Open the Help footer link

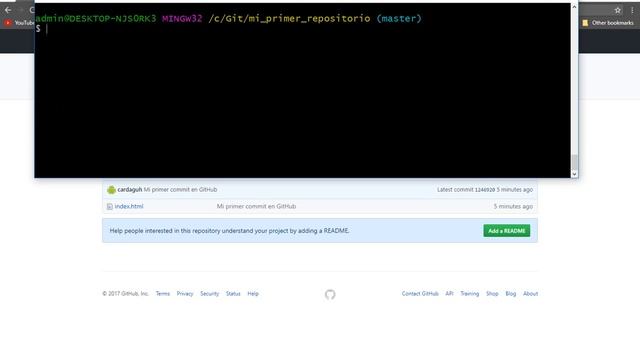[253, 293]
